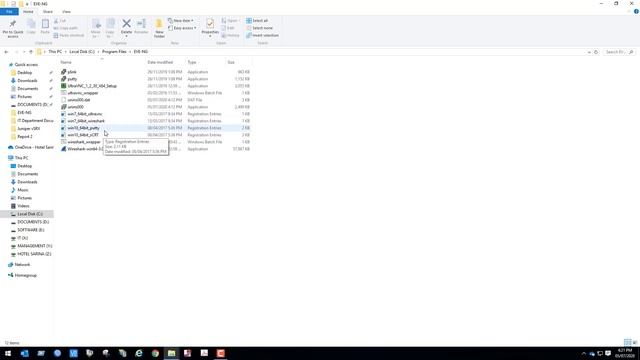
Task: Click Paste shortcut in the ribbon
Action: [69, 36]
